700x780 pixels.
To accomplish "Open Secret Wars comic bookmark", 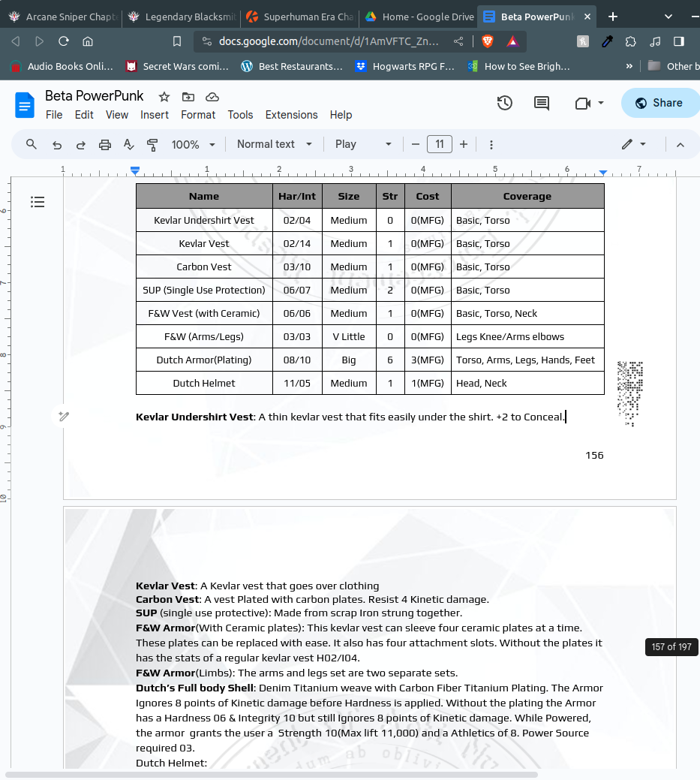I will pyautogui.click(x=177, y=66).
